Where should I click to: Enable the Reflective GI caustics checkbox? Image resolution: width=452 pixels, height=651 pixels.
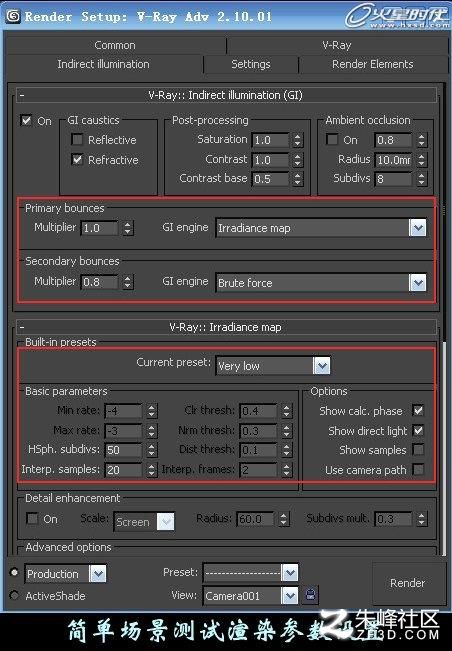click(x=77, y=140)
